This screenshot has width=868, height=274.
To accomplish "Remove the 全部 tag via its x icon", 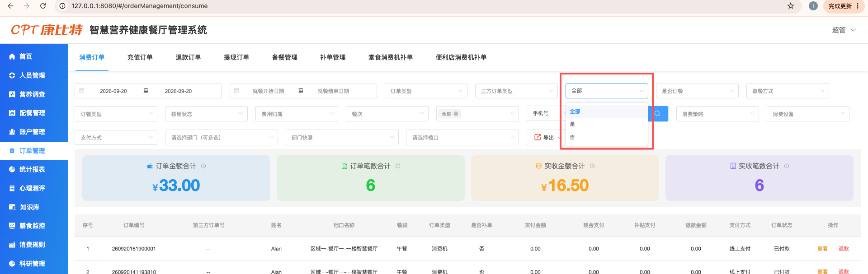I will tap(456, 114).
